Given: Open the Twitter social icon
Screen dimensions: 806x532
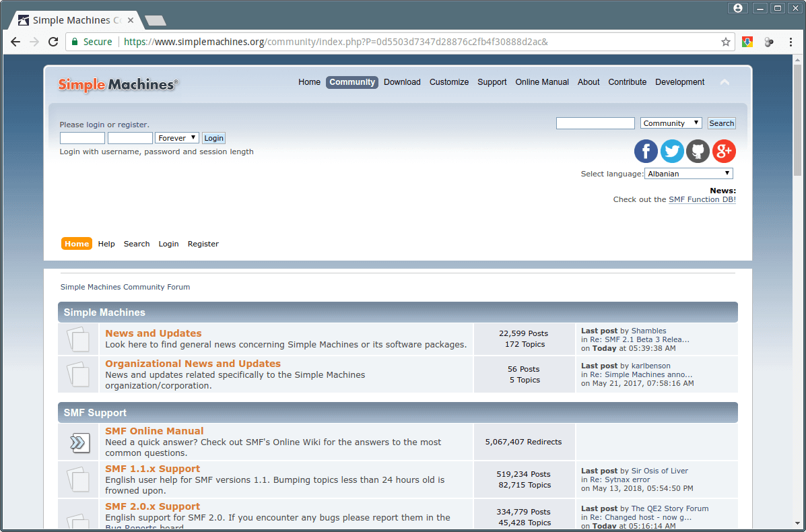Looking at the screenshot, I should tap(672, 151).
